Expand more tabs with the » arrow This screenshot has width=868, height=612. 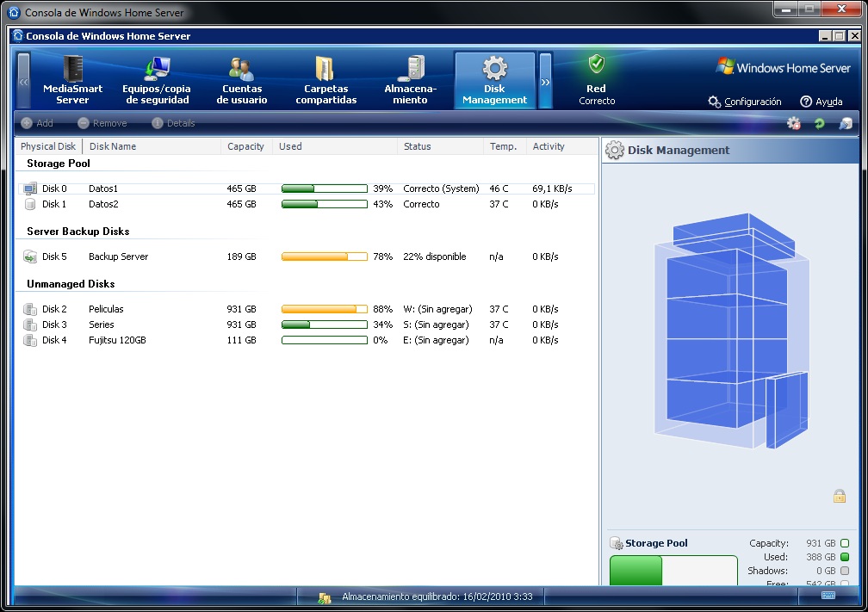point(545,82)
